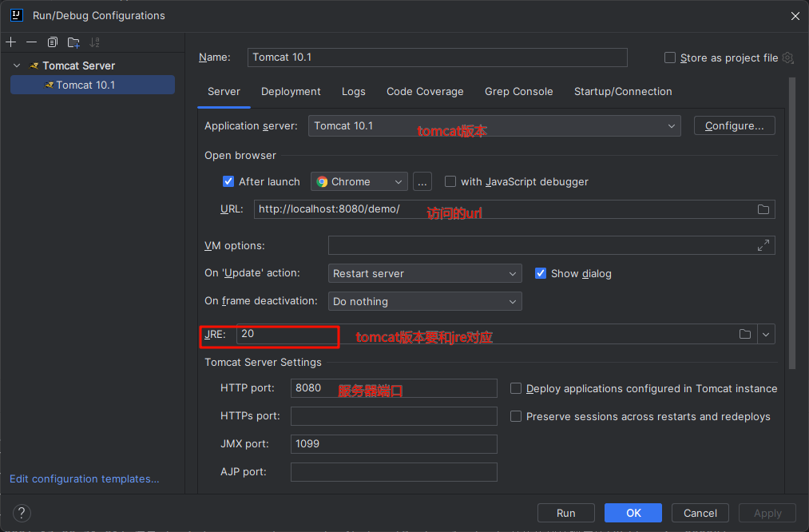Open help with question mark button

coord(21,513)
